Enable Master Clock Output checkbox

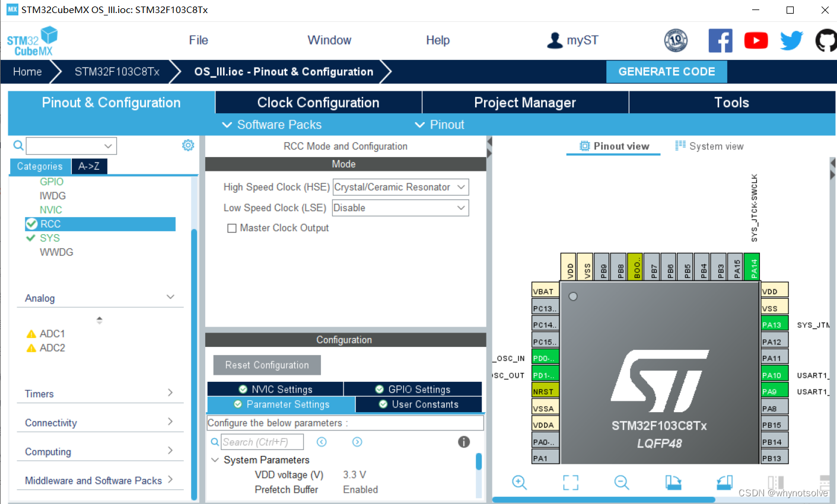[x=232, y=228]
